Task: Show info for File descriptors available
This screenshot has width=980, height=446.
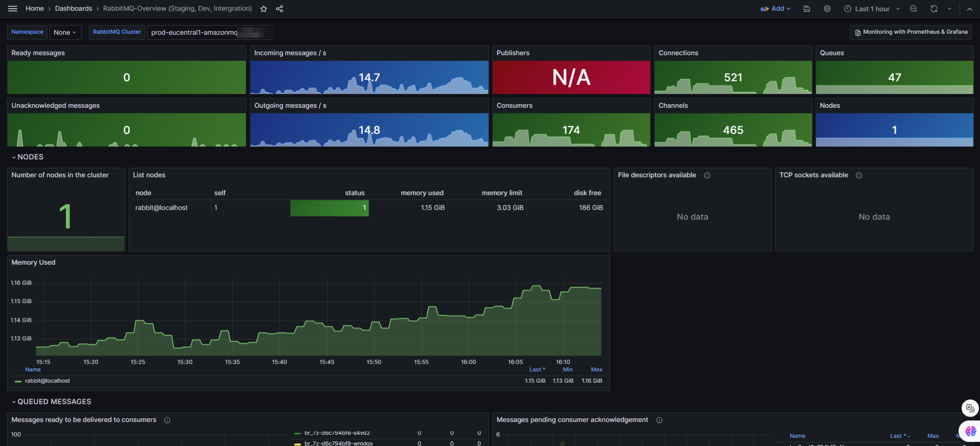Action: 707,175
